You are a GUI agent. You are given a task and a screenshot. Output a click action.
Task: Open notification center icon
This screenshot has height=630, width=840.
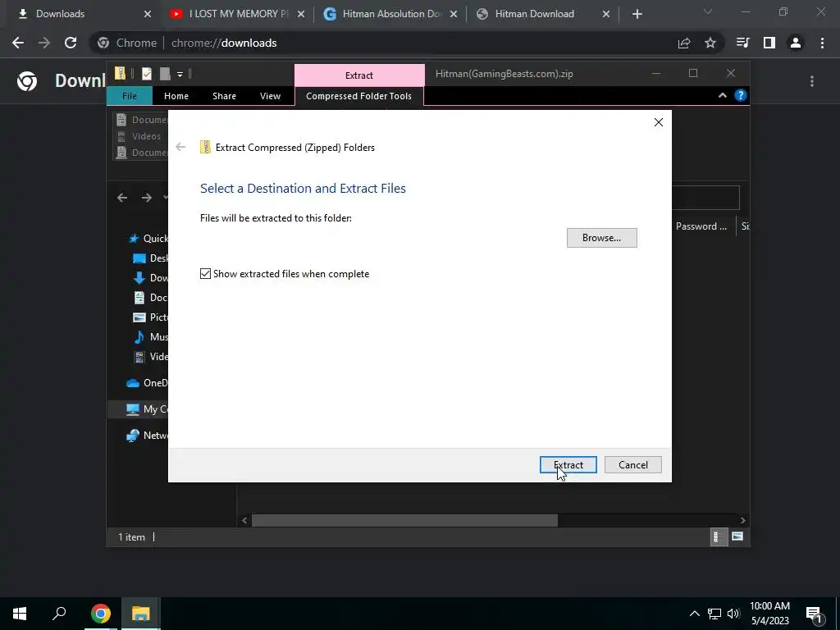[815, 614]
